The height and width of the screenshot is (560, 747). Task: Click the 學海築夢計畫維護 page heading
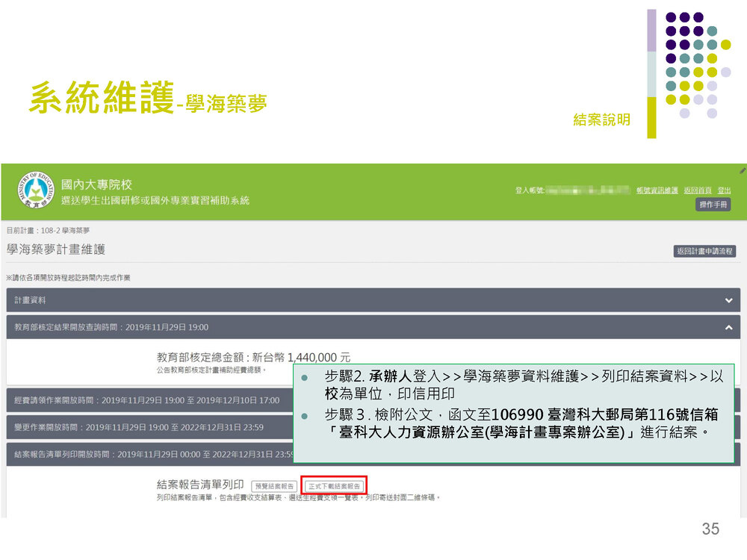56,249
